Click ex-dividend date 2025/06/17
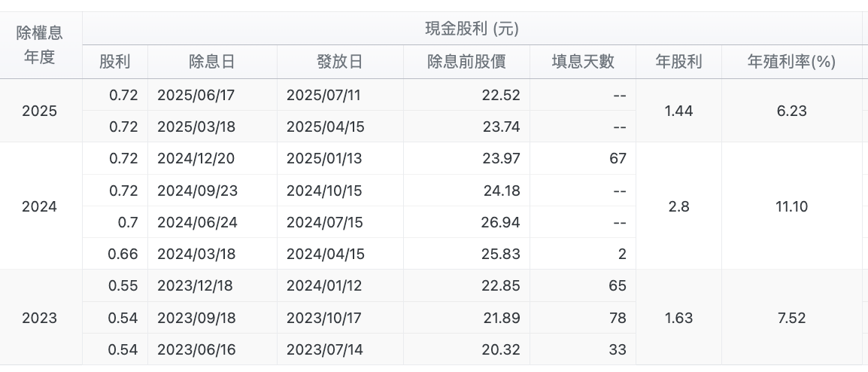868x372 pixels. point(196,95)
